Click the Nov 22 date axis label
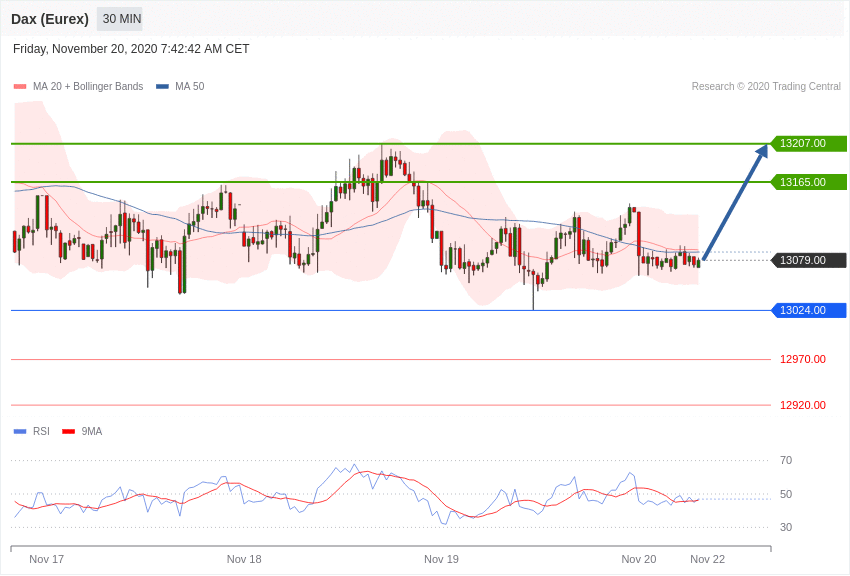Screen dimensions: 850x576 point(707,559)
